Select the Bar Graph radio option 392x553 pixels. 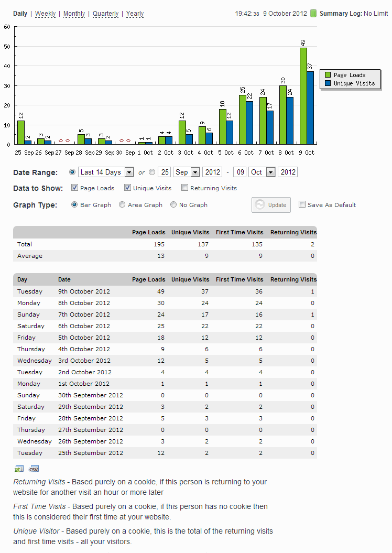[74, 204]
